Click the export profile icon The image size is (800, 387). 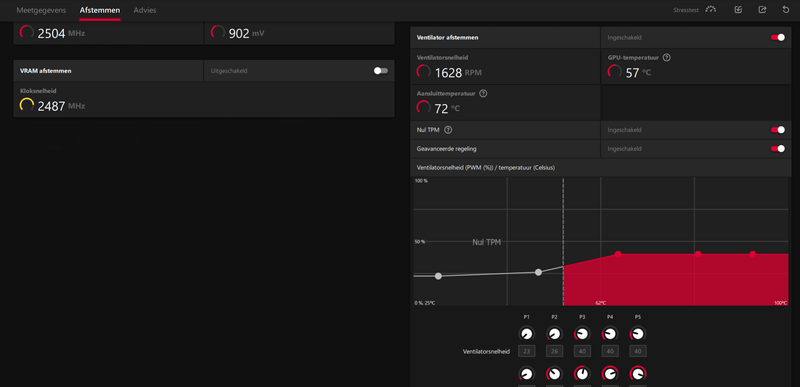(762, 10)
